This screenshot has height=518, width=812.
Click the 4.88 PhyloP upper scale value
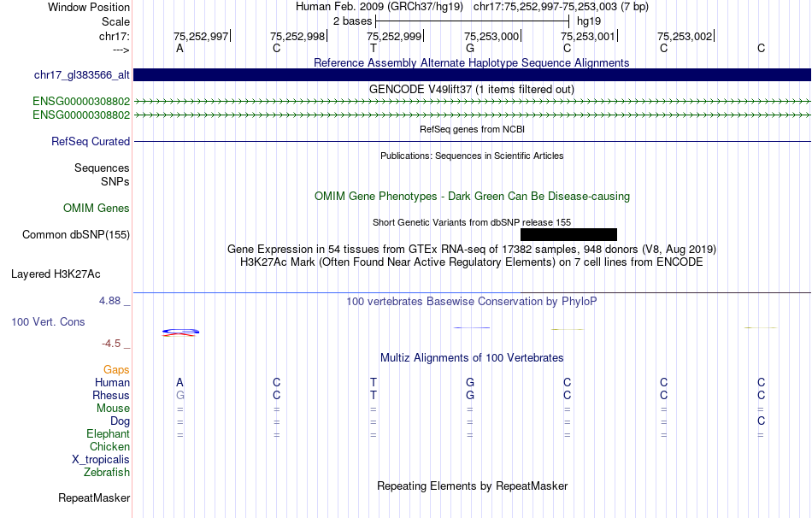click(x=109, y=301)
